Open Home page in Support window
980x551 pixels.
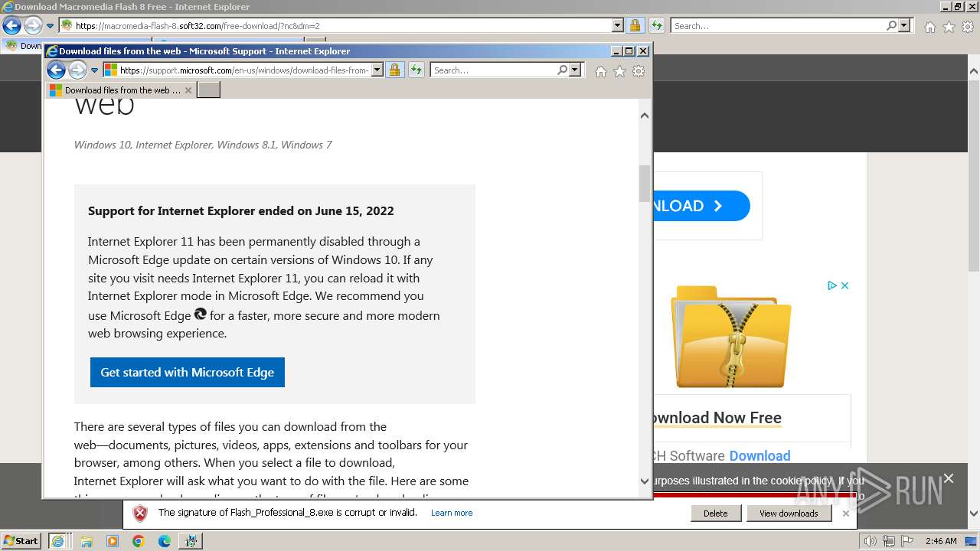601,71
